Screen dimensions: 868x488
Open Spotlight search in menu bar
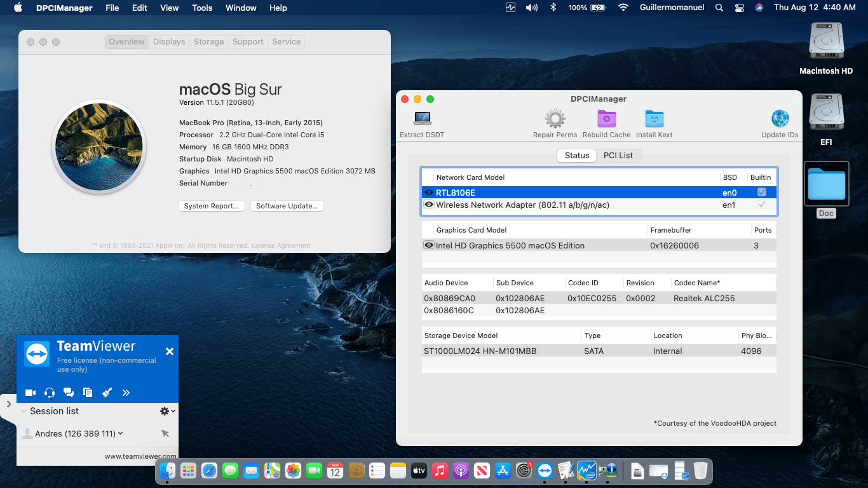click(719, 8)
